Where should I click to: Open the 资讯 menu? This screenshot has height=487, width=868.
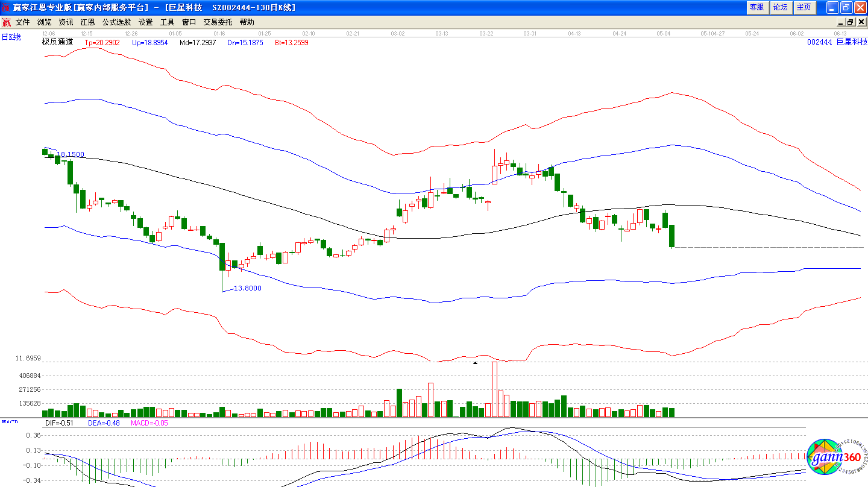point(66,22)
